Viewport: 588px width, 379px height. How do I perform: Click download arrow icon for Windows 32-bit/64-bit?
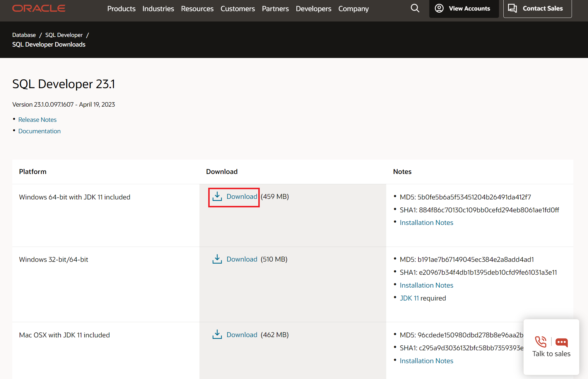pyautogui.click(x=217, y=259)
